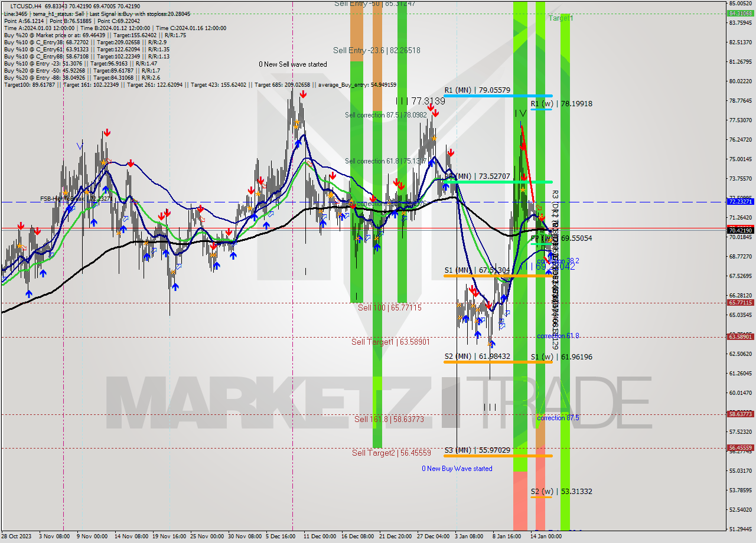Click the '27 Dec 04:00' time axis label
The width and height of the screenshot is (756, 543).
pos(433,537)
